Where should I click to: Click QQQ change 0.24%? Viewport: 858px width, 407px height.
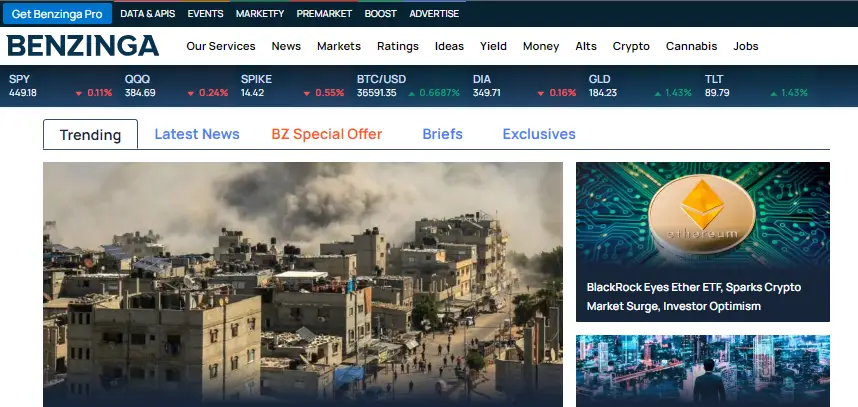pos(213,93)
